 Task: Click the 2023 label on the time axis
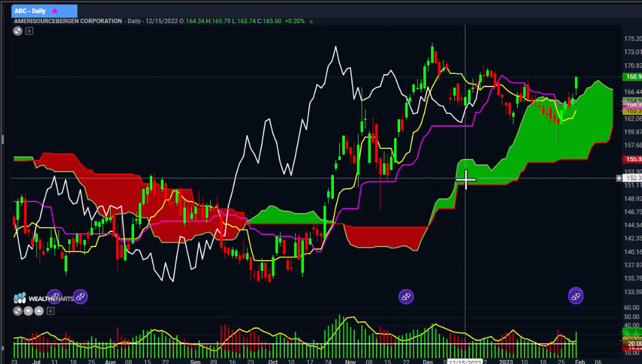point(506,362)
